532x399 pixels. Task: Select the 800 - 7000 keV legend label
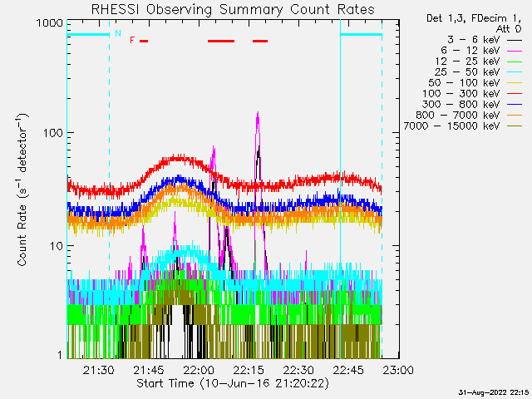tap(458, 116)
